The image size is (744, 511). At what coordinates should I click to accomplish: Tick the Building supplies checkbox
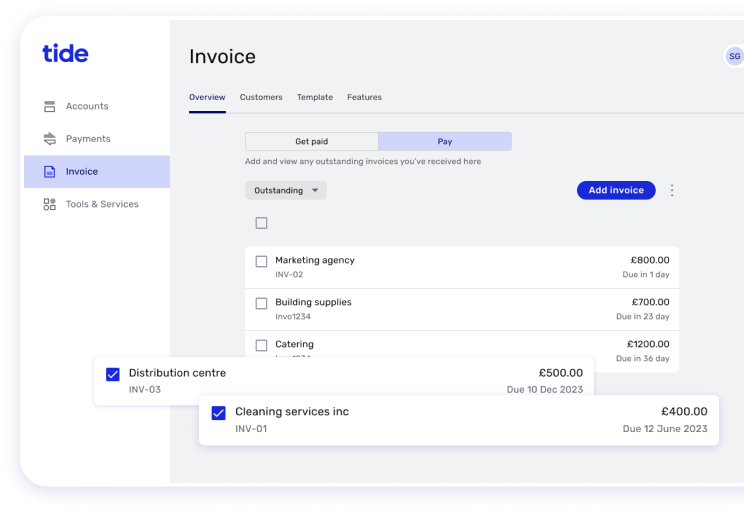(261, 303)
